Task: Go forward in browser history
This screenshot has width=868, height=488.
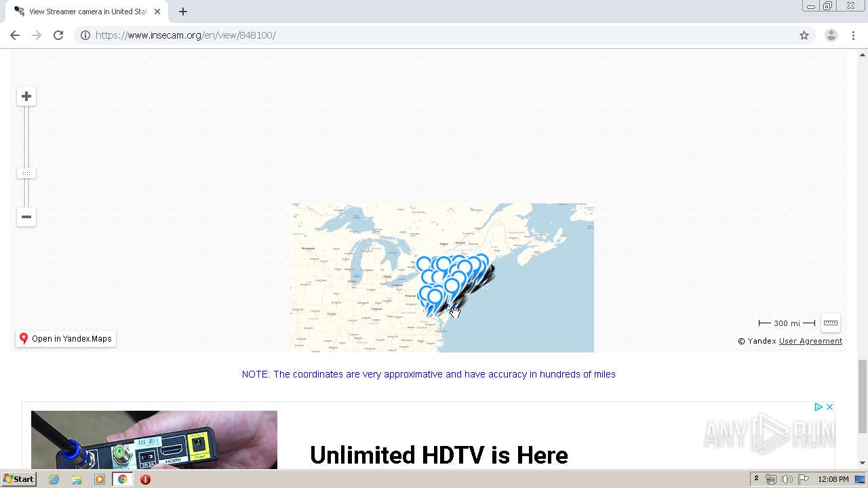Action: (x=37, y=35)
